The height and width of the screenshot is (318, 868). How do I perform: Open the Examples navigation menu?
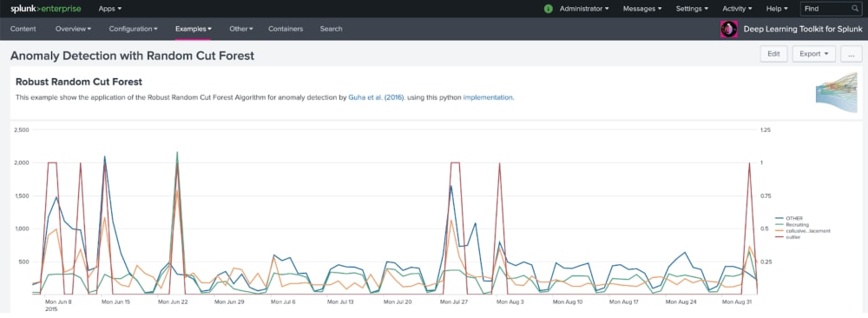[x=194, y=29]
